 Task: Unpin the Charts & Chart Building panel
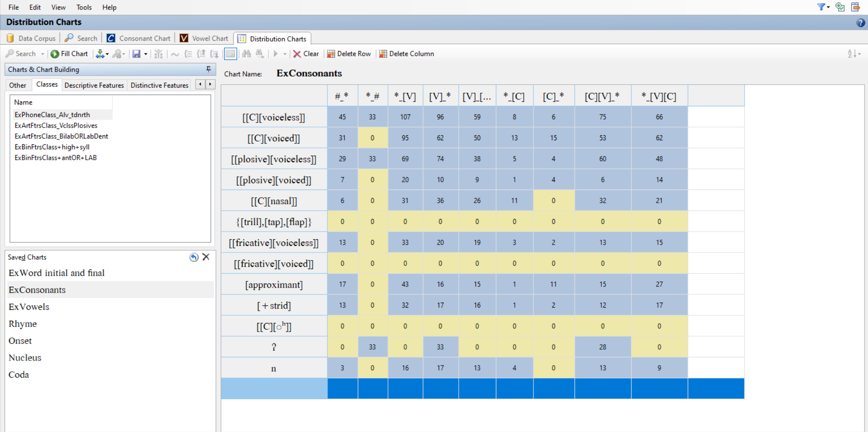208,69
